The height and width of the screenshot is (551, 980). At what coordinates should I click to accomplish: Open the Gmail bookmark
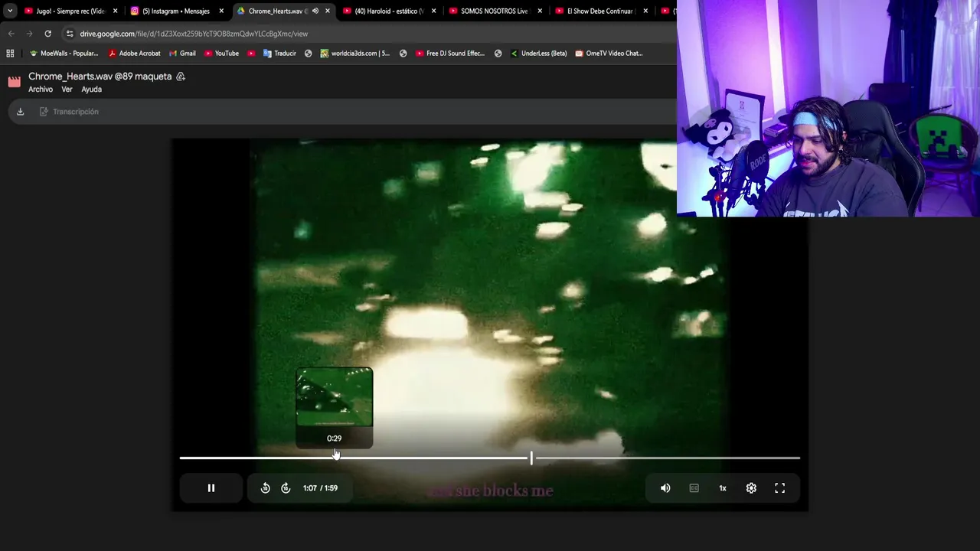tap(182, 54)
